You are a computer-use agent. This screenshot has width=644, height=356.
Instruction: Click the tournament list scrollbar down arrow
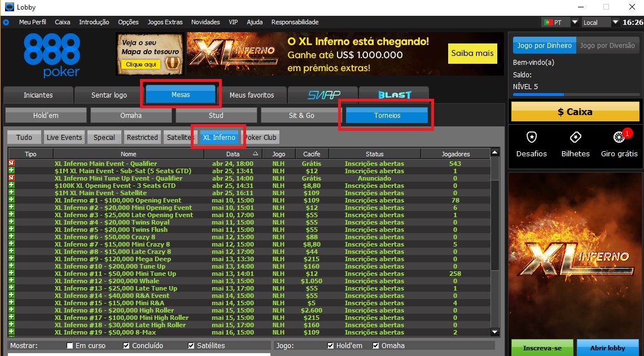point(495,332)
